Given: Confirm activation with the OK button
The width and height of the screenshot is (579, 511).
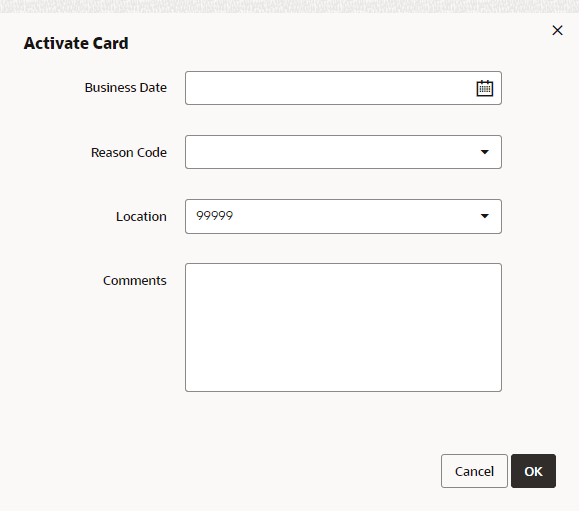Looking at the screenshot, I should (533, 471).
